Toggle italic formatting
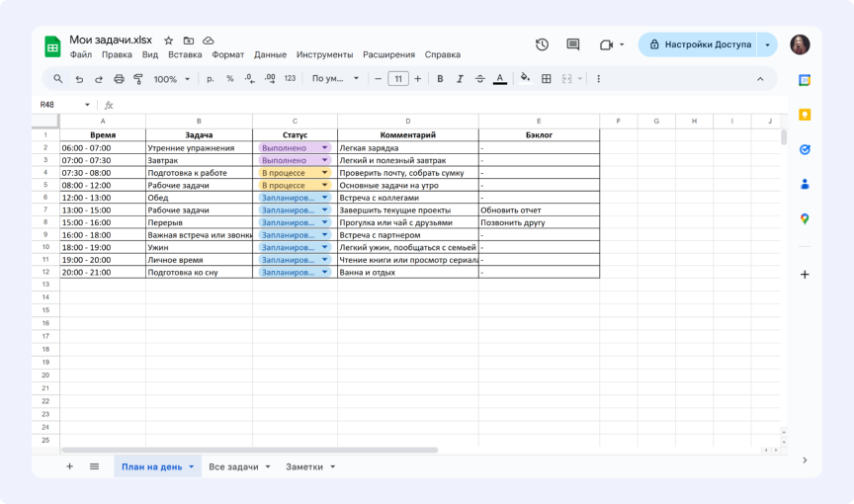The image size is (854, 504). (460, 79)
